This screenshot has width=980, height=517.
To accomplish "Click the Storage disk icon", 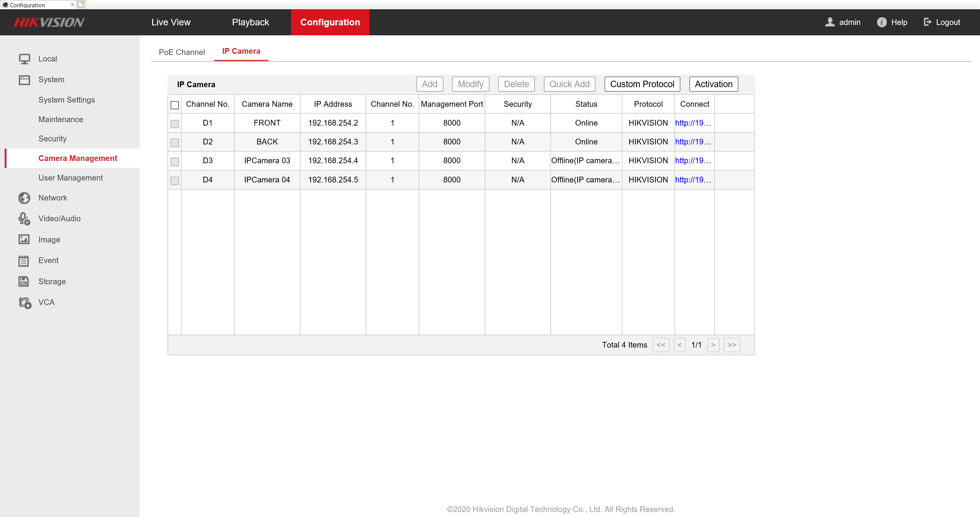I will point(24,281).
